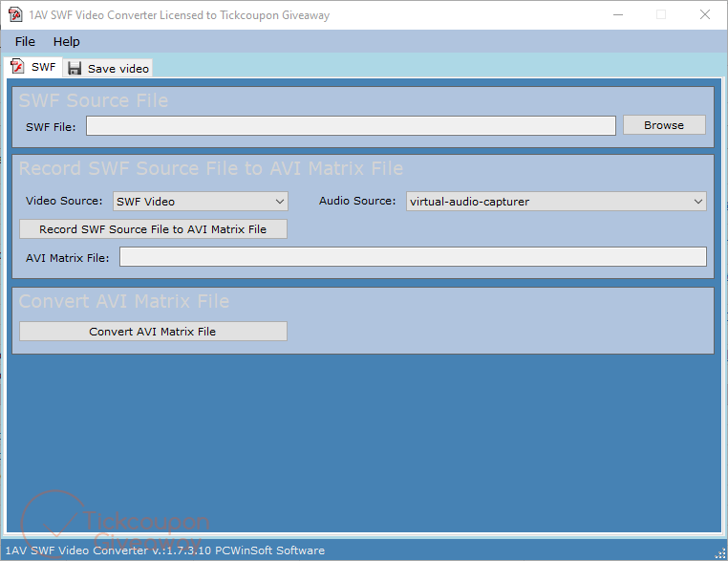Image resolution: width=728 pixels, height=561 pixels.
Task: Focus the SWF File path field
Action: click(x=351, y=126)
